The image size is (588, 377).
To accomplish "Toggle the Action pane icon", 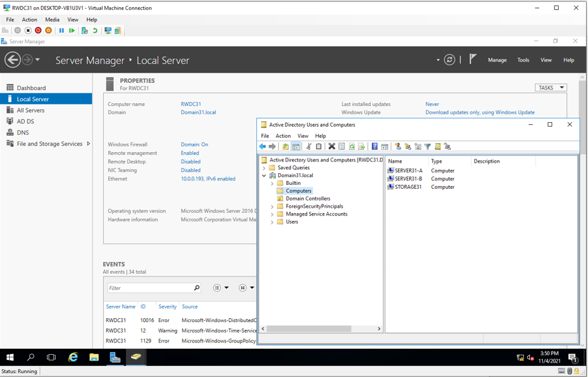I will coord(384,146).
